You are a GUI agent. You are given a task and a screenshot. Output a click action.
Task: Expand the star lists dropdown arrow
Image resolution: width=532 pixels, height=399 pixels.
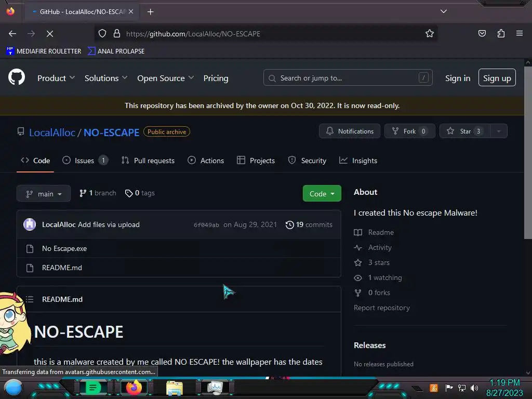point(498,131)
